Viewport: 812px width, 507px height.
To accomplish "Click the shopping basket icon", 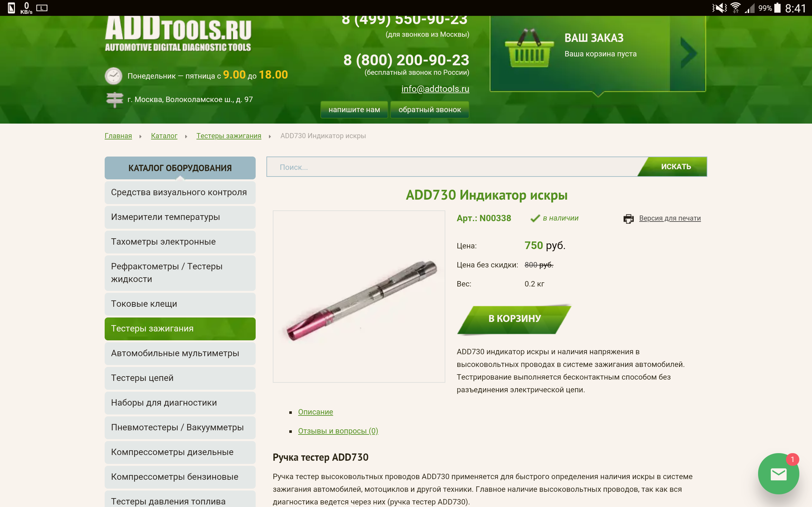I will tap(529, 48).
